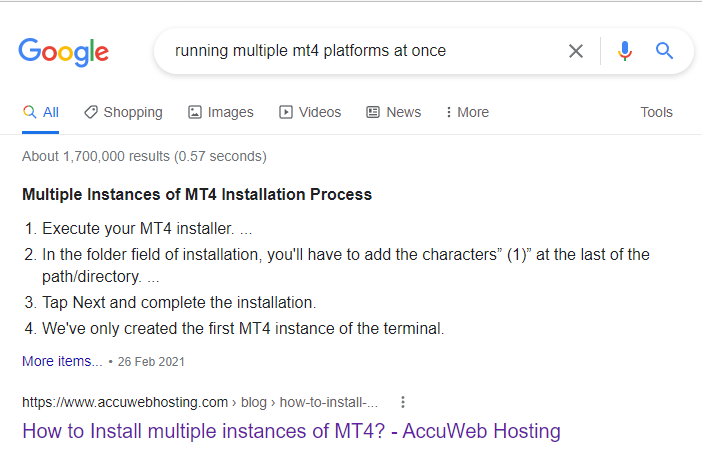Click the Images tab picture icon
Image resolution: width=702 pixels, height=452 pixels.
point(195,112)
